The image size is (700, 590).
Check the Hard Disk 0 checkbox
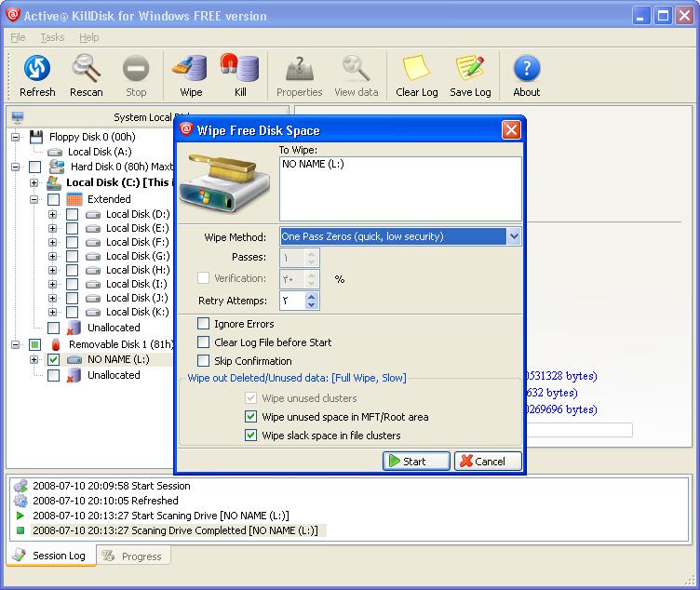click(34, 168)
